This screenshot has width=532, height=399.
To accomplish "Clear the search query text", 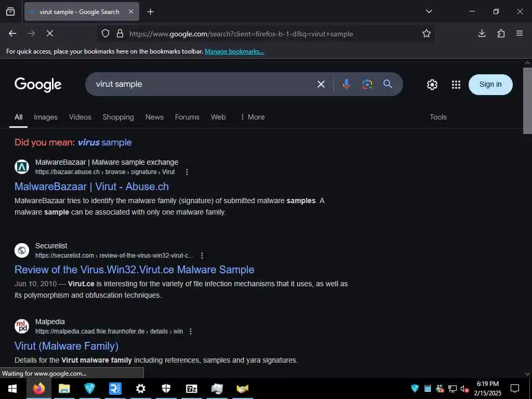I will point(321,84).
